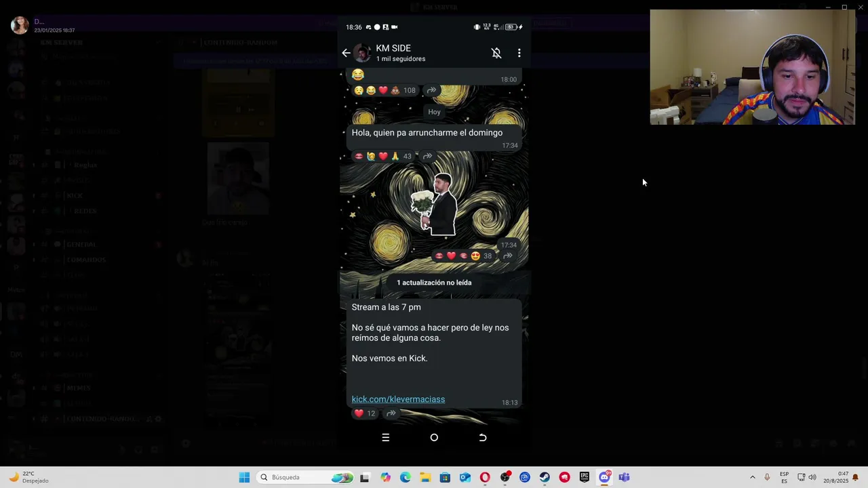The width and height of the screenshot is (868, 488).
Task: Open the KM SIDE channel title
Action: click(x=393, y=48)
